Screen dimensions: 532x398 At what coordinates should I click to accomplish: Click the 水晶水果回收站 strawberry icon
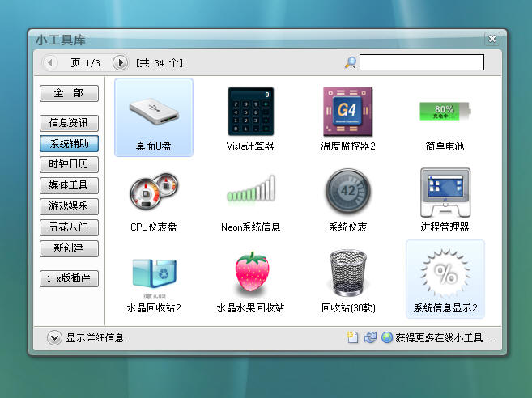click(250, 273)
